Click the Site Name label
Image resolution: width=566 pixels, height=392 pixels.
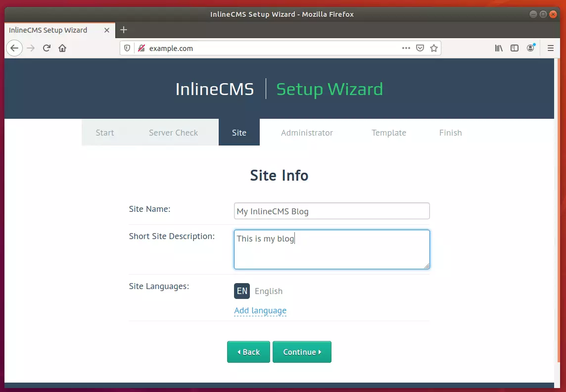click(x=149, y=209)
